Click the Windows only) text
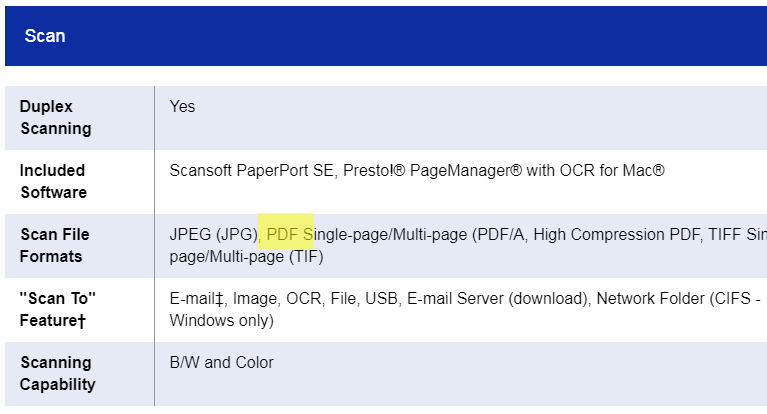 221,321
